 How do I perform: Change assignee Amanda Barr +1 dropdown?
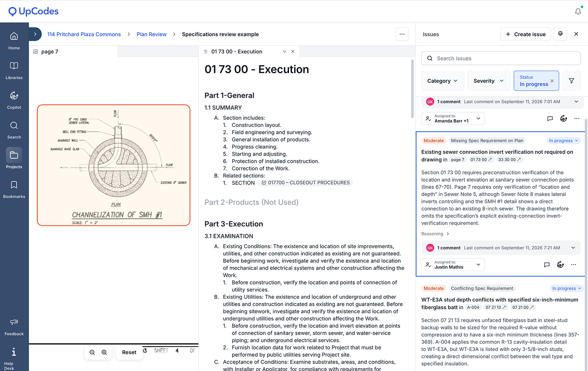pos(453,118)
